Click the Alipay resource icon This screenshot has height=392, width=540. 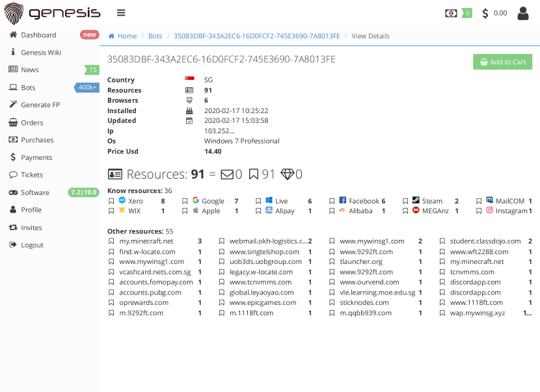pyautogui.click(x=269, y=210)
